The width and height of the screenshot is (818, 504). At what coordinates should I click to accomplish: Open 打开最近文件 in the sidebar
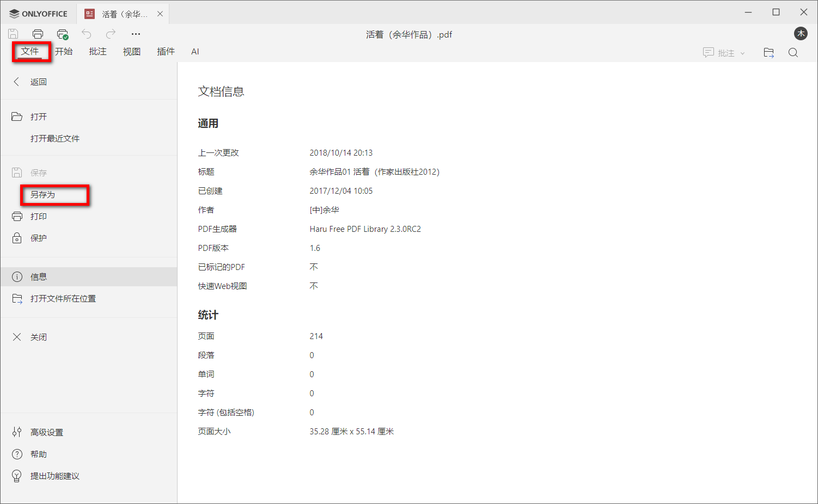click(55, 138)
